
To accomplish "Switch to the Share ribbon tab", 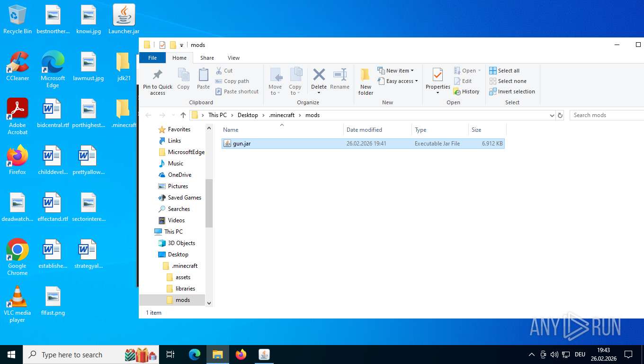I will [x=207, y=58].
